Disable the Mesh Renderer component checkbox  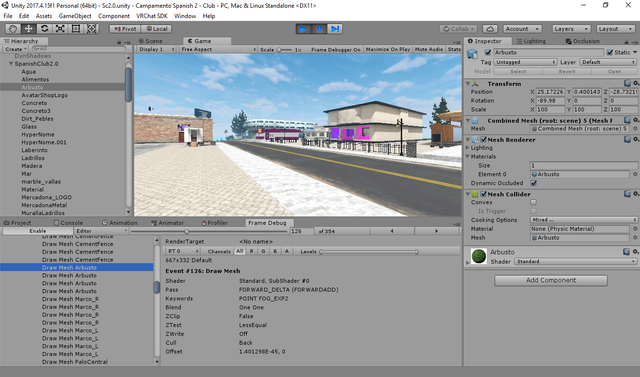(484, 140)
